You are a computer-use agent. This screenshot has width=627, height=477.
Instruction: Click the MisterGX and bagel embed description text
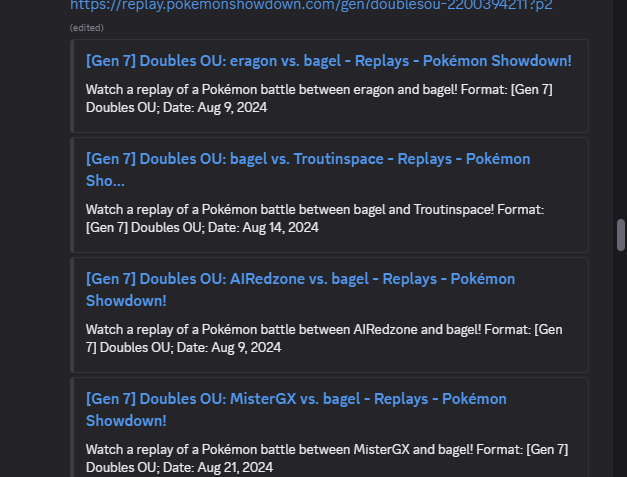point(327,458)
